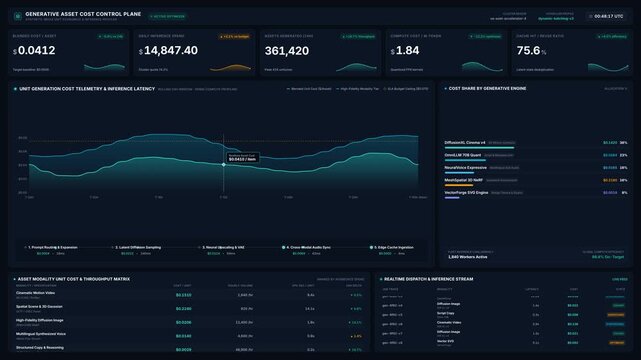
Task: Click the 361,420 assets generated value
Action: click(287, 51)
